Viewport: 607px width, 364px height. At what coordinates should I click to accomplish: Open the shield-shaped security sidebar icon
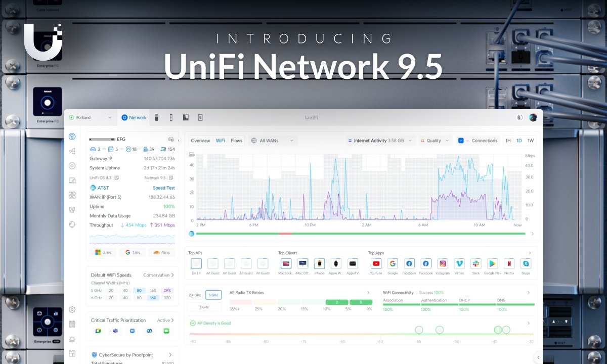click(72, 224)
